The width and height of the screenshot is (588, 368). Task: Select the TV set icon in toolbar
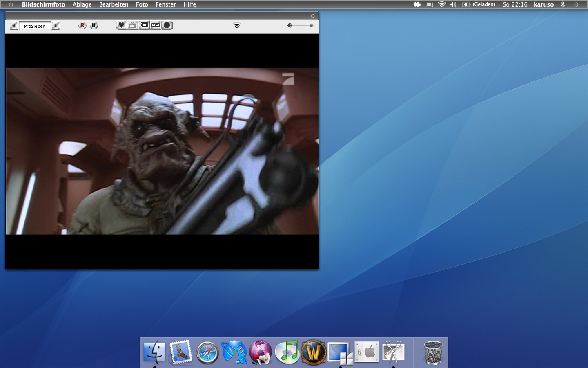coord(133,25)
